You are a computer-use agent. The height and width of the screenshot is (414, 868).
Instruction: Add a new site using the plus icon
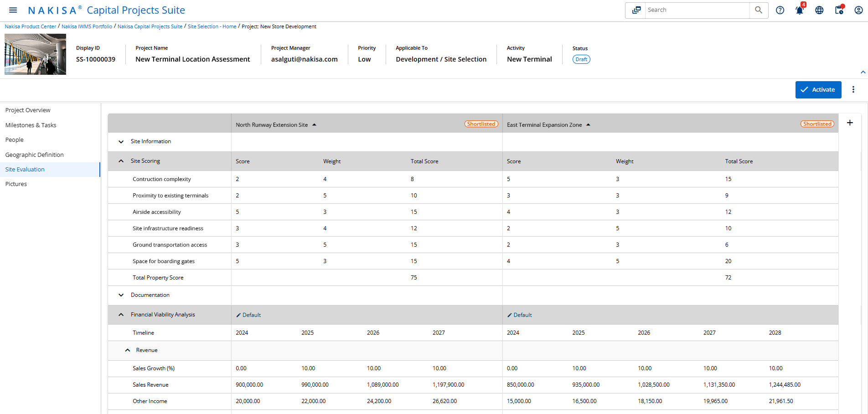pyautogui.click(x=850, y=123)
